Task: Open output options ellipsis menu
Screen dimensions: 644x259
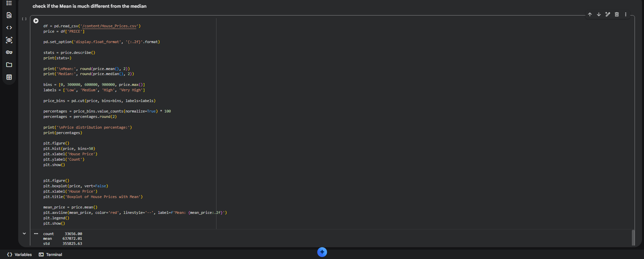Action: pos(36,233)
